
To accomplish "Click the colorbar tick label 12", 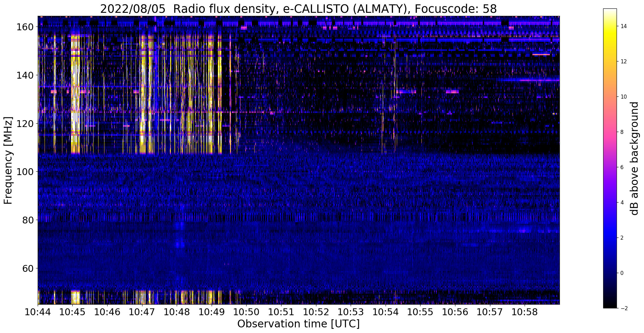I will pyautogui.click(x=624, y=61).
